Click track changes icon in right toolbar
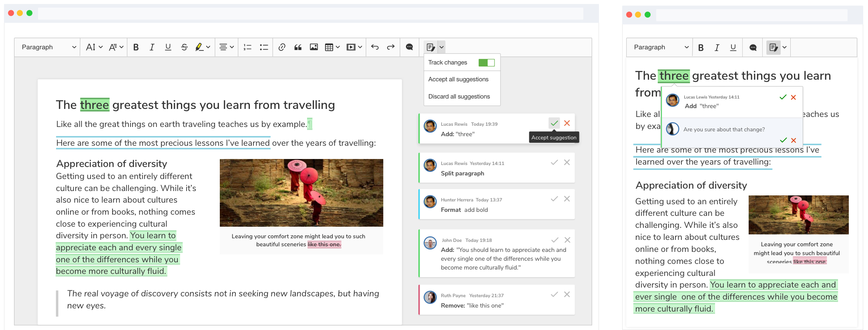 click(x=774, y=47)
